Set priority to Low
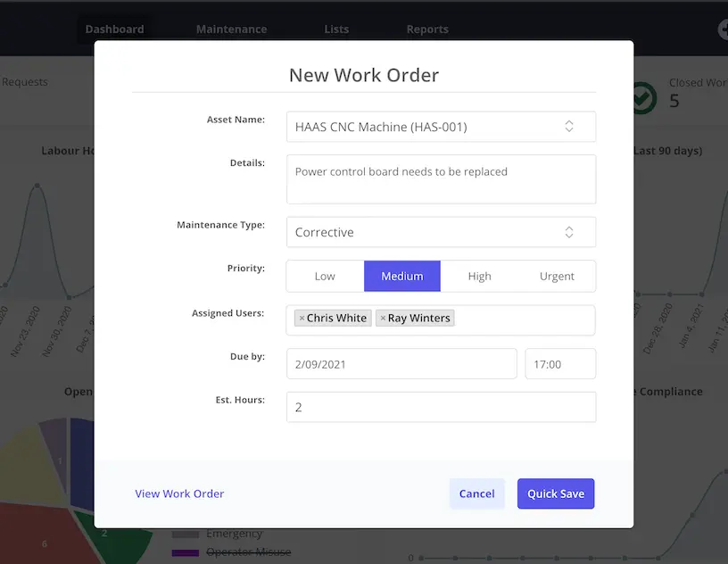The width and height of the screenshot is (728, 564). [325, 276]
